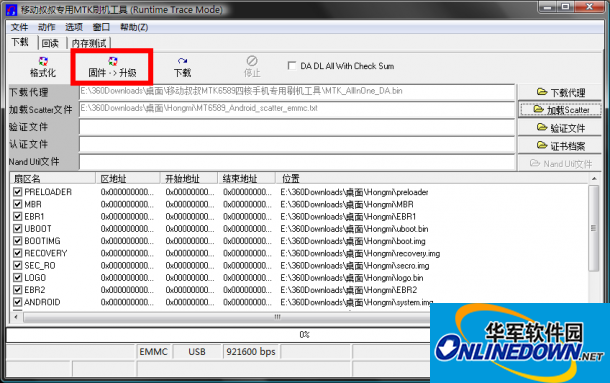The image size is (610, 383).
Task: Sort by 扇区名 column header
Action: pyautogui.click(x=53, y=179)
